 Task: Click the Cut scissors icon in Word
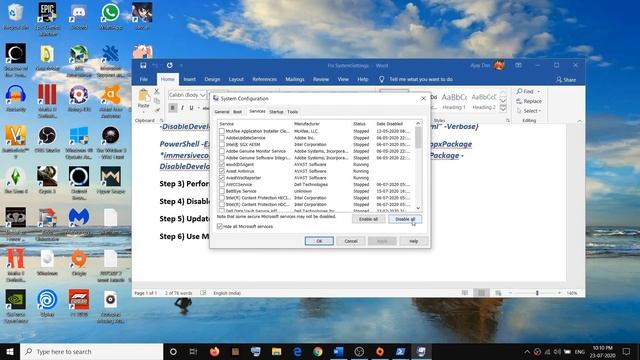coord(157,91)
